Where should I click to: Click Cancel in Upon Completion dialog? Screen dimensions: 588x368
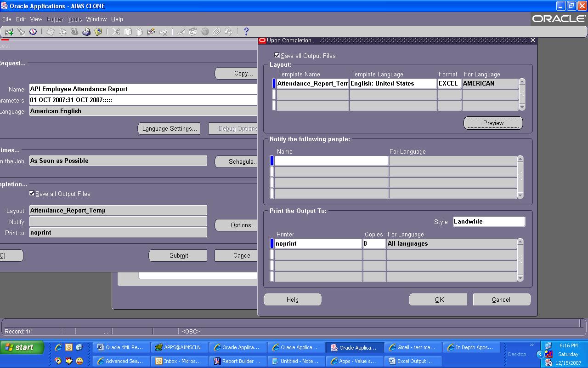[x=502, y=299]
